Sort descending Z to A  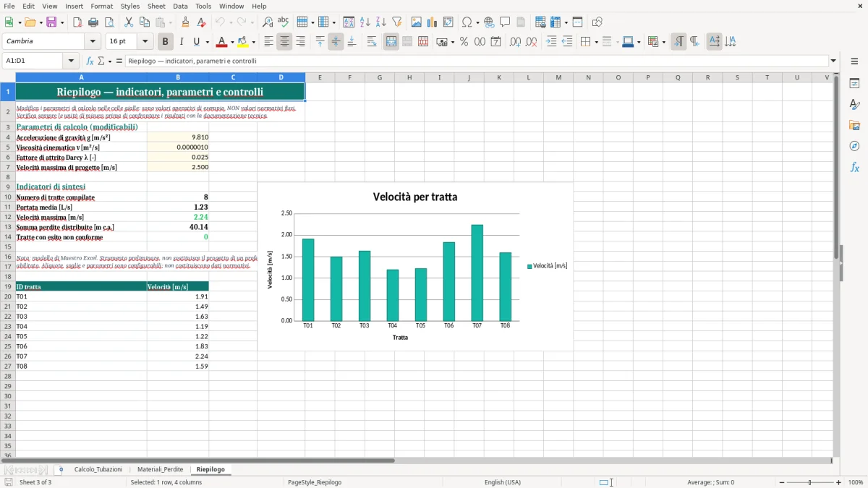point(381,22)
